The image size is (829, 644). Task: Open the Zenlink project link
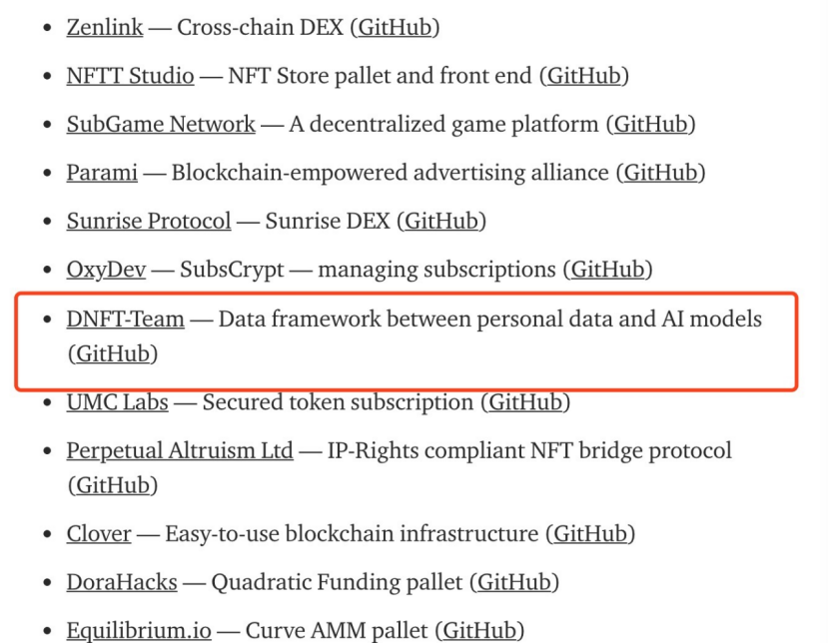pyautogui.click(x=105, y=27)
